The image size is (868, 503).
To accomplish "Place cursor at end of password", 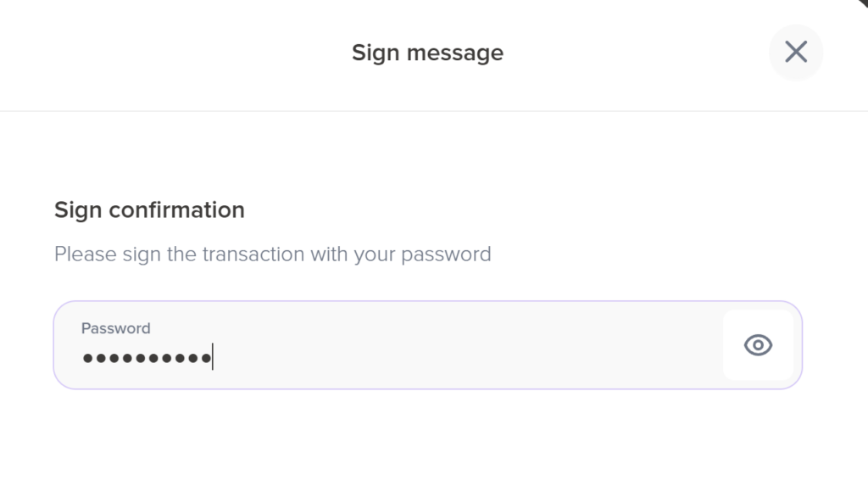I will (213, 358).
